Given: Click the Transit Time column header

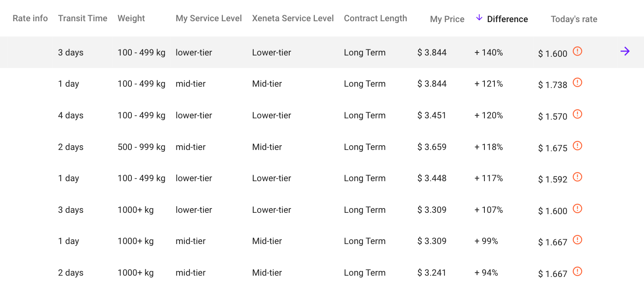Looking at the screenshot, I should (82, 18).
